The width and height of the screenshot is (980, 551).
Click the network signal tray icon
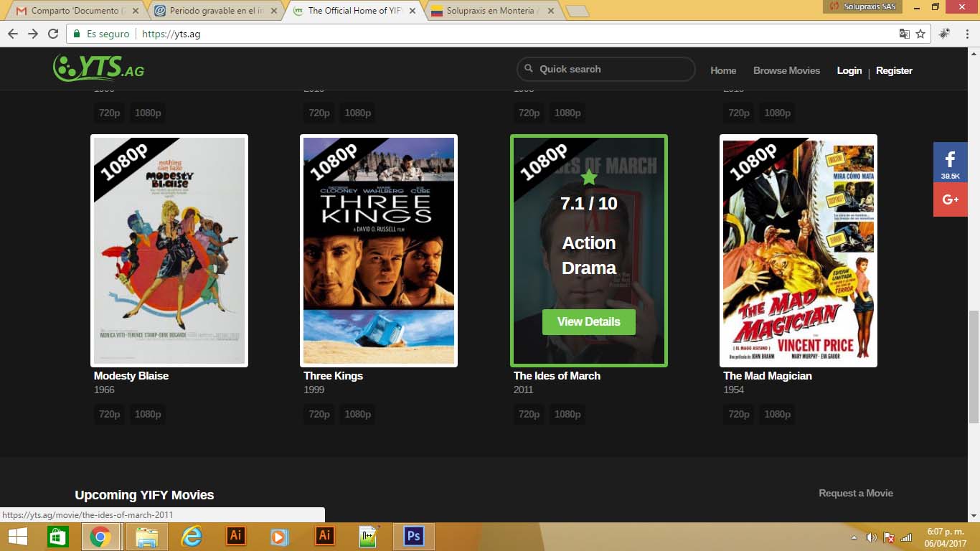point(906,537)
